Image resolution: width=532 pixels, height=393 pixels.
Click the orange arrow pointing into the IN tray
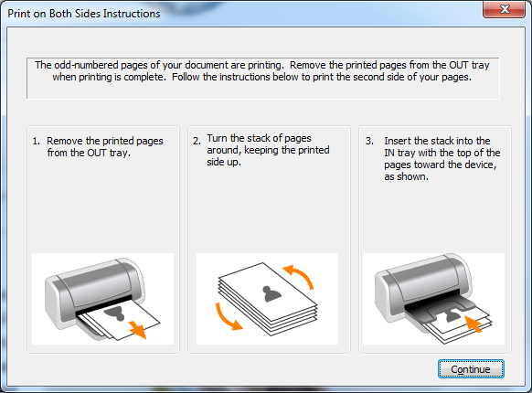pyautogui.click(x=473, y=324)
